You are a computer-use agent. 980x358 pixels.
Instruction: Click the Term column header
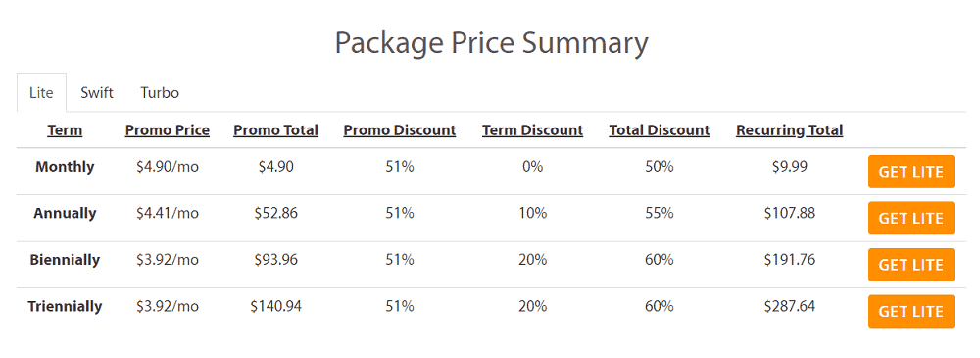(x=65, y=130)
